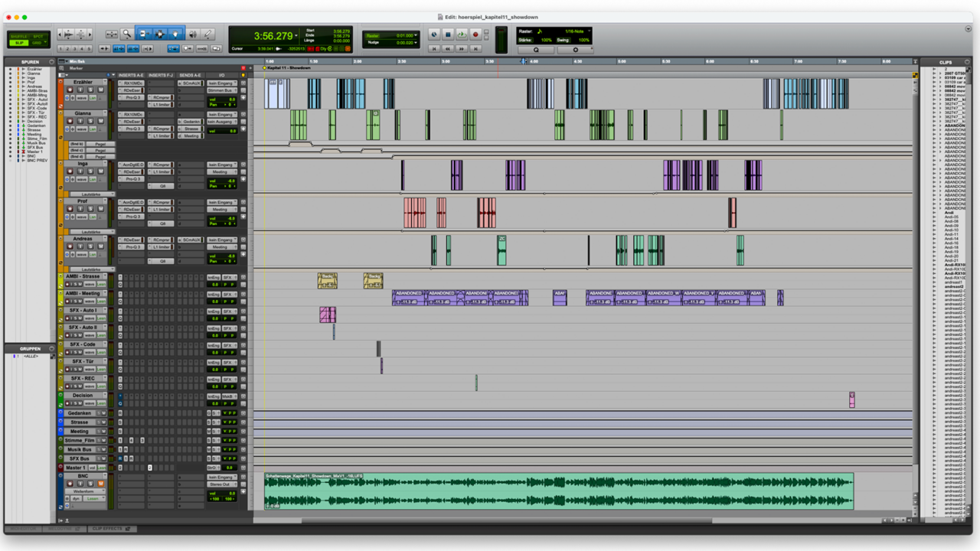Screen dimensions: 980x551
Task: Click the transport Stop button
Action: click(448, 34)
